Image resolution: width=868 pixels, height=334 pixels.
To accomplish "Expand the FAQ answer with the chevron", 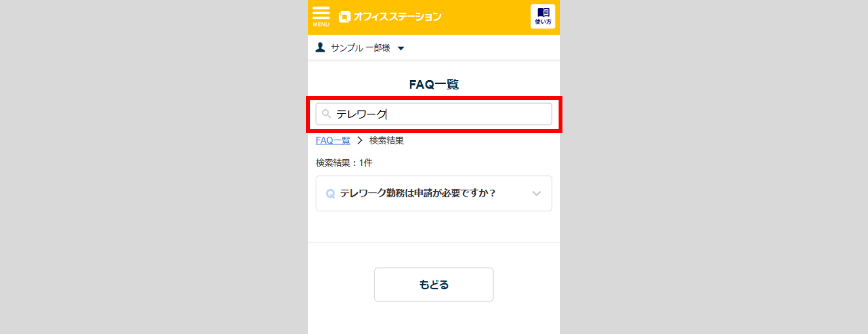I will pyautogui.click(x=536, y=193).
